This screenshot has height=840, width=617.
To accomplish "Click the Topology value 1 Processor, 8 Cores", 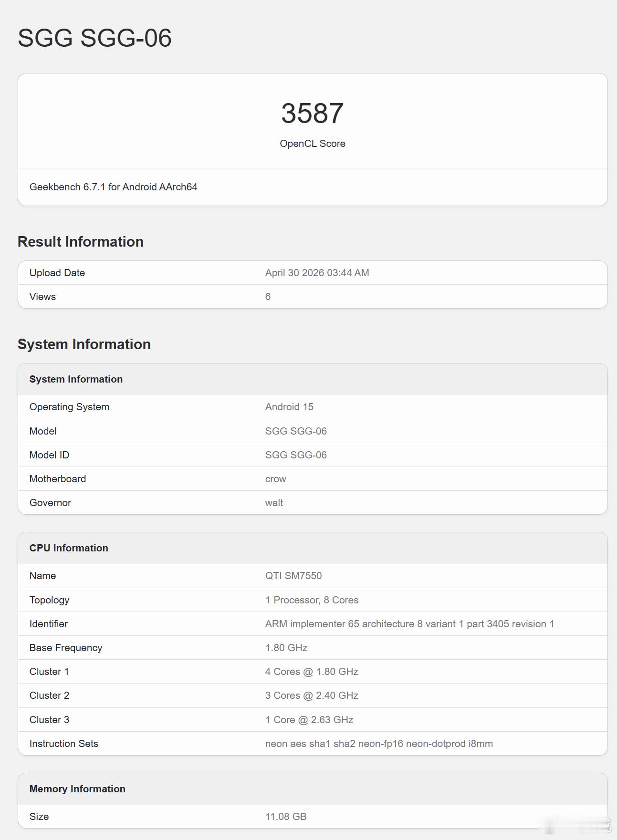I will click(312, 600).
